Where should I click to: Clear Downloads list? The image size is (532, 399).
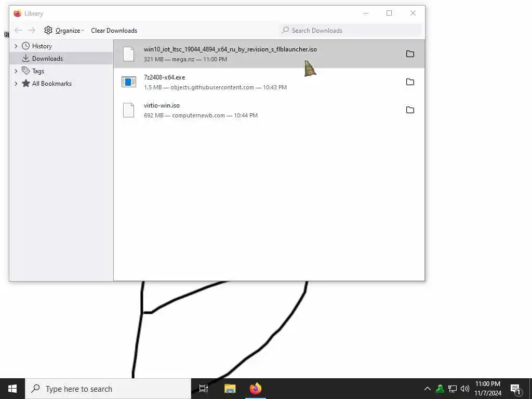114,31
